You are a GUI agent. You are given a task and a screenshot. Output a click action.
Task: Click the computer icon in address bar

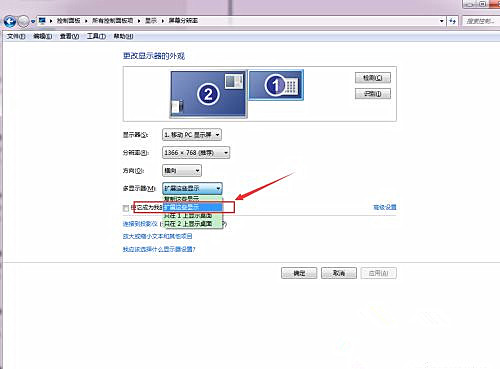coord(42,21)
